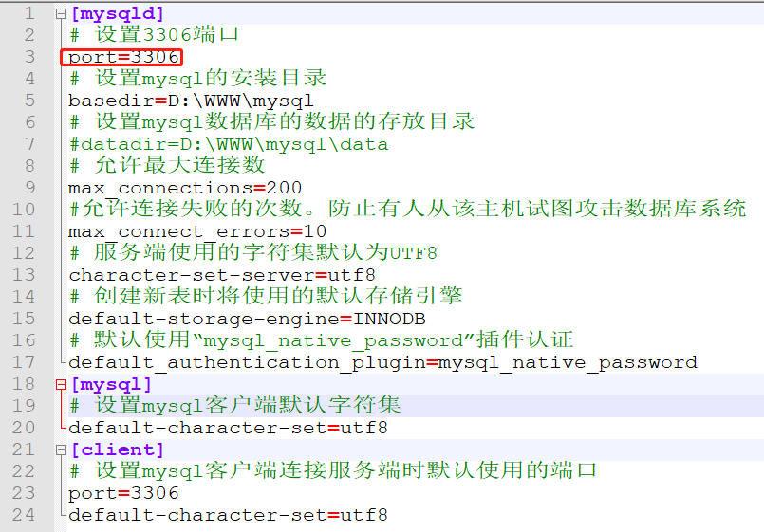Click the max_connections=200 line

185,188
